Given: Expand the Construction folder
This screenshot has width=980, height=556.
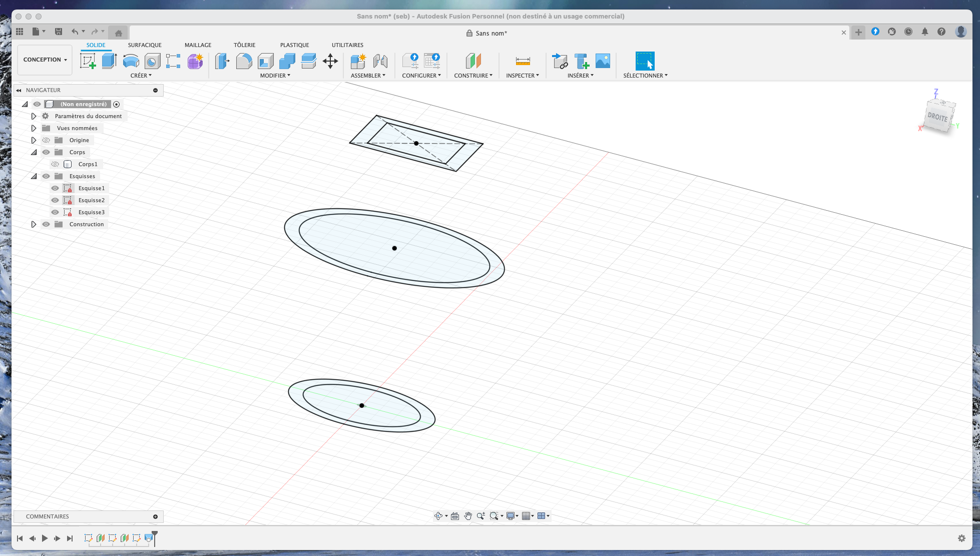Looking at the screenshot, I should (x=34, y=224).
